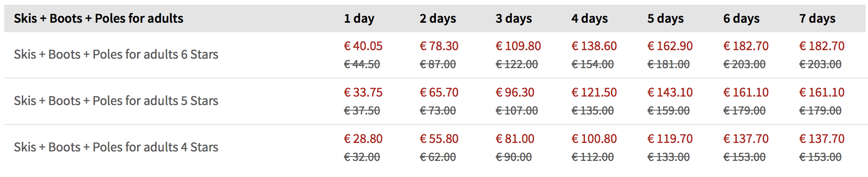Image resolution: width=868 pixels, height=177 pixels.
Task: Click the 5 Stars adult ski package row label
Action: coord(116,101)
